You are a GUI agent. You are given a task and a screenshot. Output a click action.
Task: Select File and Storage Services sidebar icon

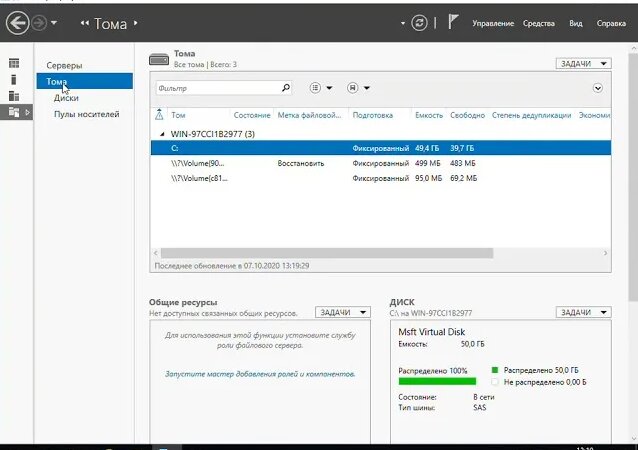(x=14, y=112)
